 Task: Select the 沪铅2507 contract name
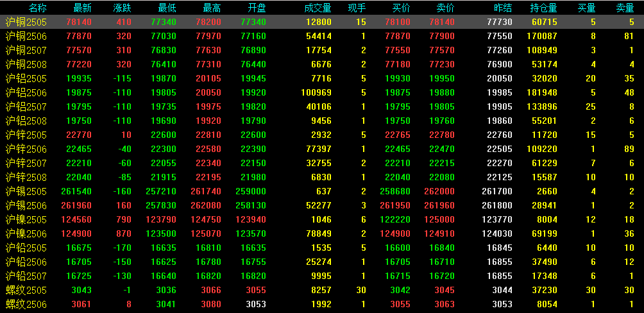tap(26, 276)
